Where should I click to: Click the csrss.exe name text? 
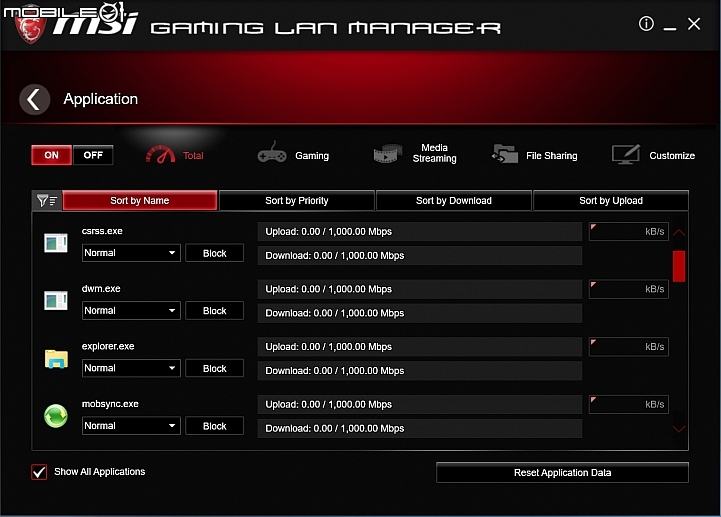102,231
